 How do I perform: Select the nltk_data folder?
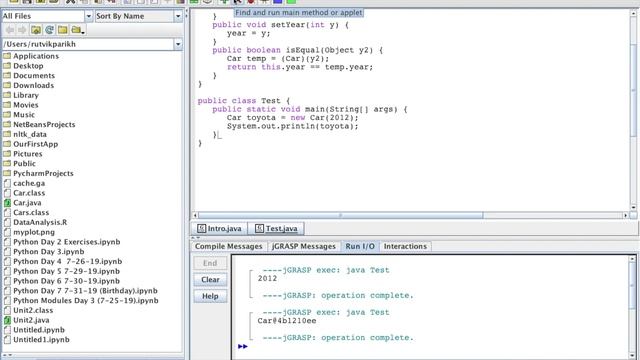point(30,134)
